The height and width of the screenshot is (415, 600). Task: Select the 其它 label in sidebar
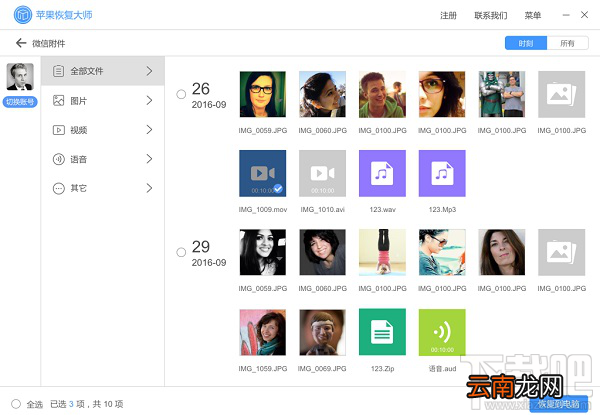tap(78, 188)
